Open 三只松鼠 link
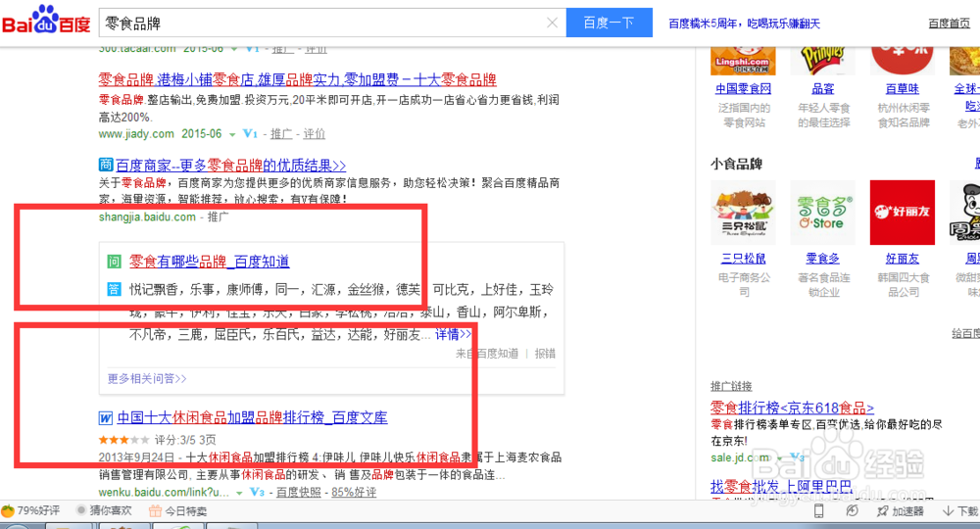The height and width of the screenshot is (529, 980). click(743, 259)
